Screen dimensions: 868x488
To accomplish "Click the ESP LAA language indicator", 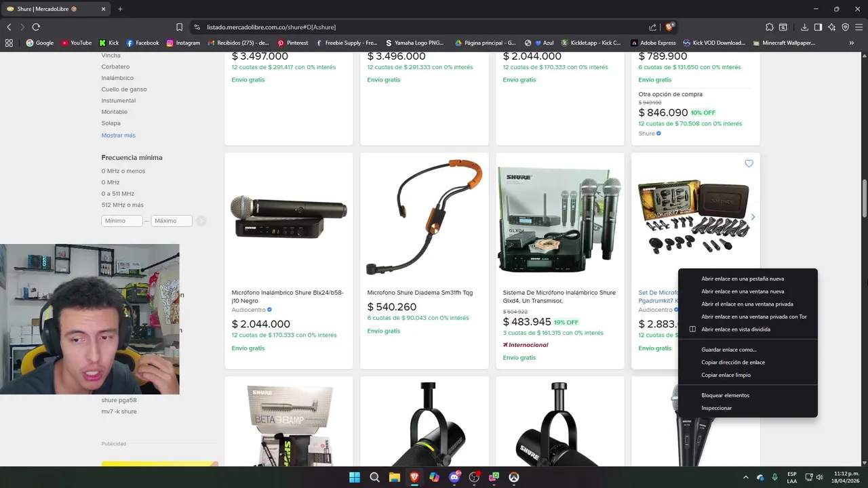I will (x=792, y=477).
